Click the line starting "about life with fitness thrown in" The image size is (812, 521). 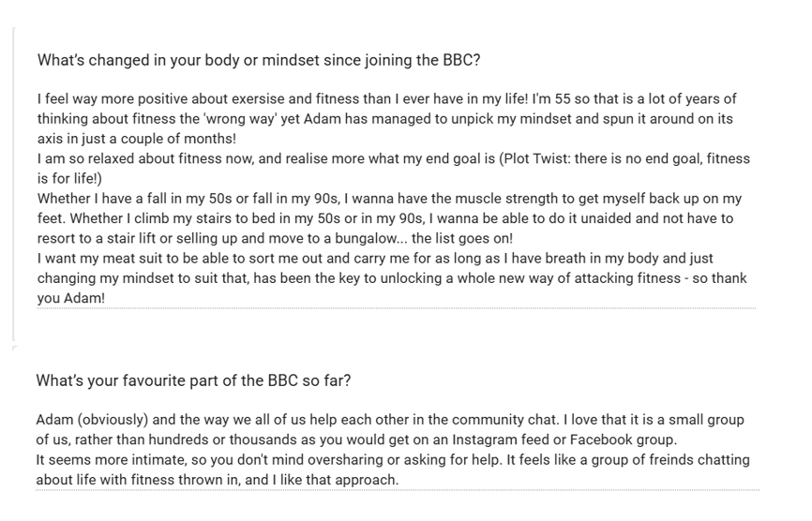click(x=218, y=480)
